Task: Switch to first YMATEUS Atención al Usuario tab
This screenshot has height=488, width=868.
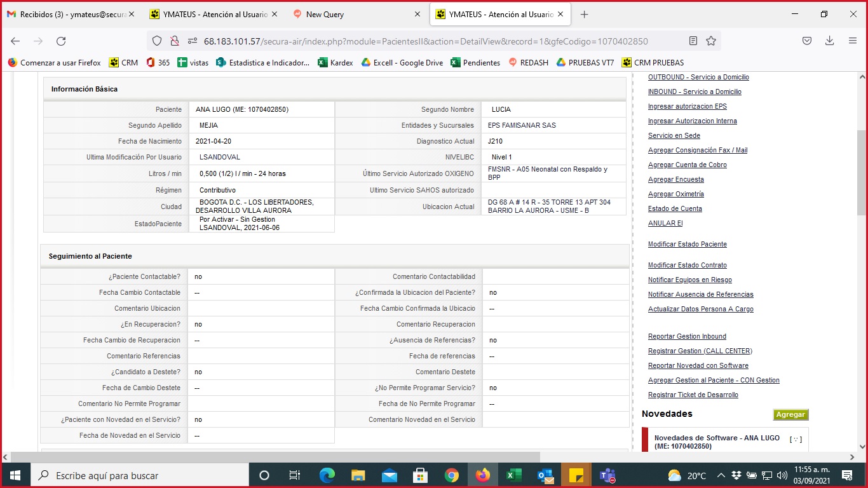Action: coord(214,15)
